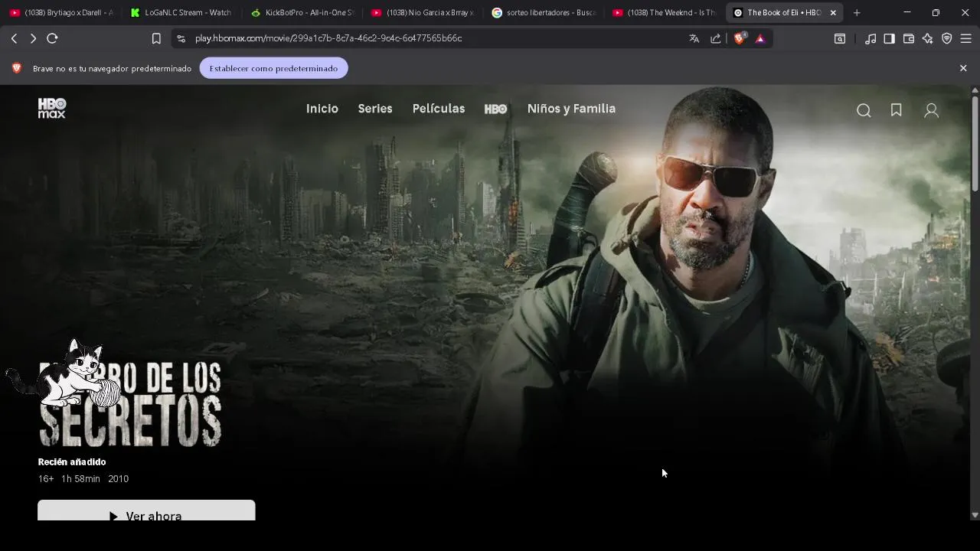This screenshot has width=980, height=551.
Task: Play movie with Ver ahora button
Action: coord(146,511)
